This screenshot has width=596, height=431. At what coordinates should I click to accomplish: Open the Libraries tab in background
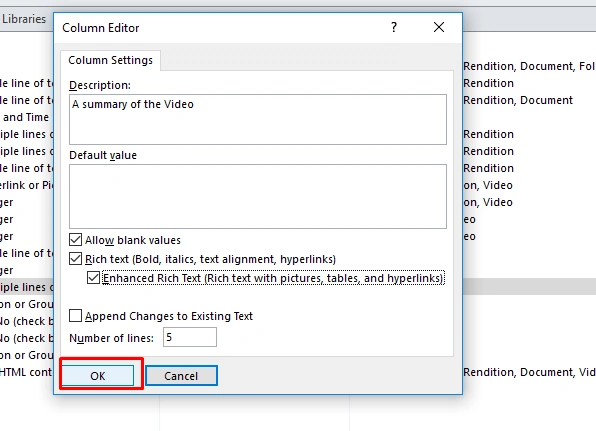[24, 19]
